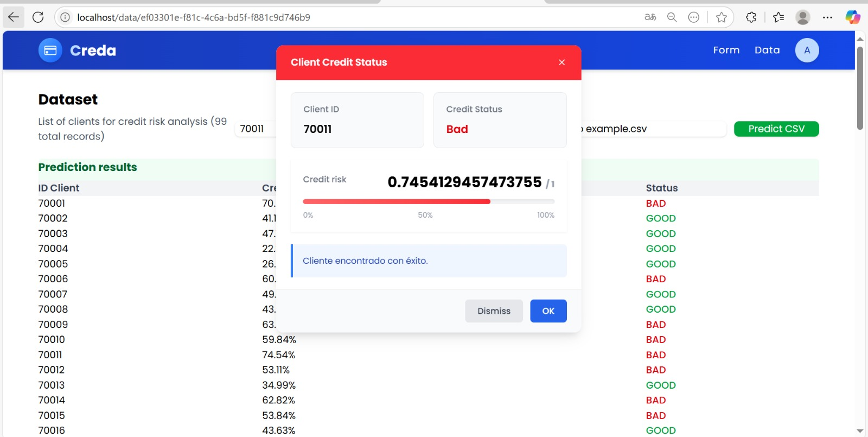Open favorites list icon
This screenshot has width=868, height=437.
[x=778, y=17]
